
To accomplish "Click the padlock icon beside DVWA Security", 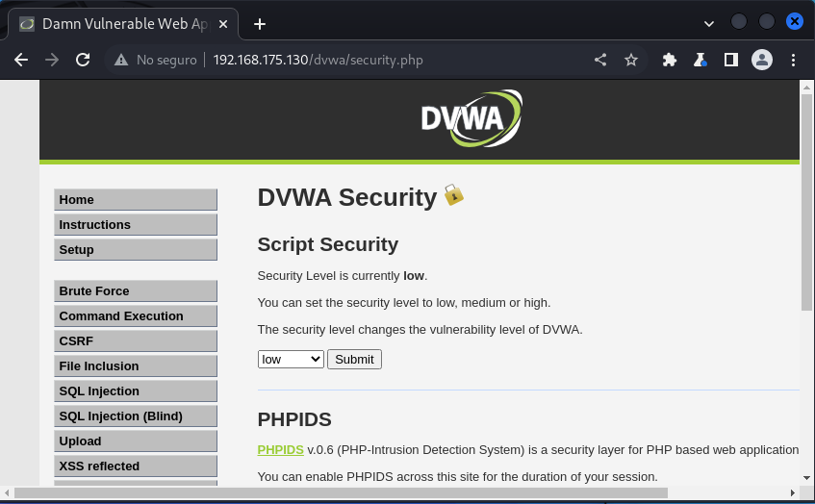I will click(453, 195).
